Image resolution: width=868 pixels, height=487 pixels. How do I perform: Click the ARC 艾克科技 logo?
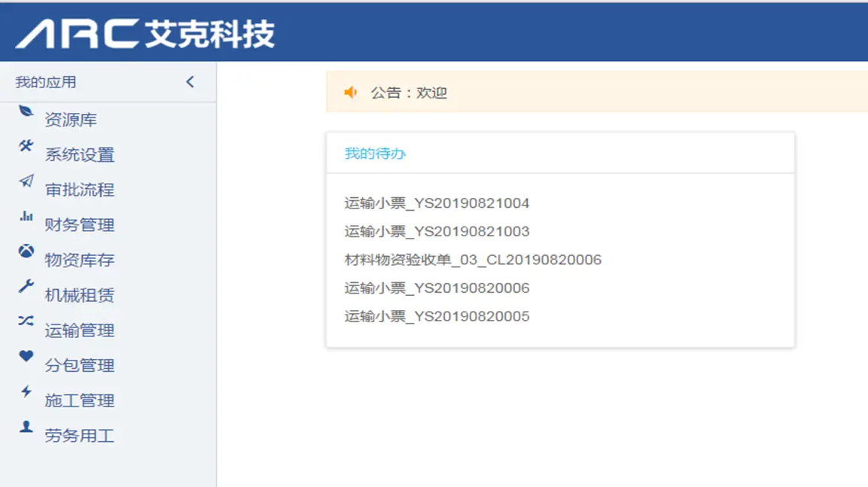pos(145,34)
